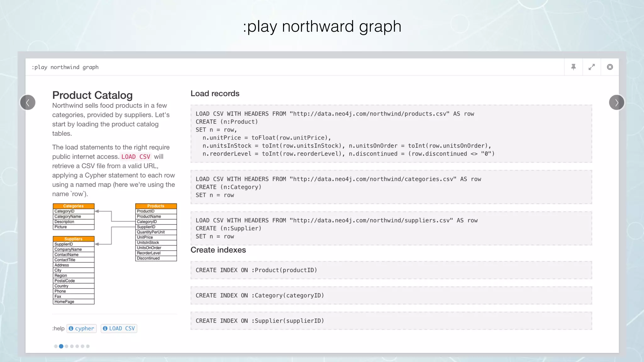Click CREATE INDEX ON :Category code block

click(391, 295)
